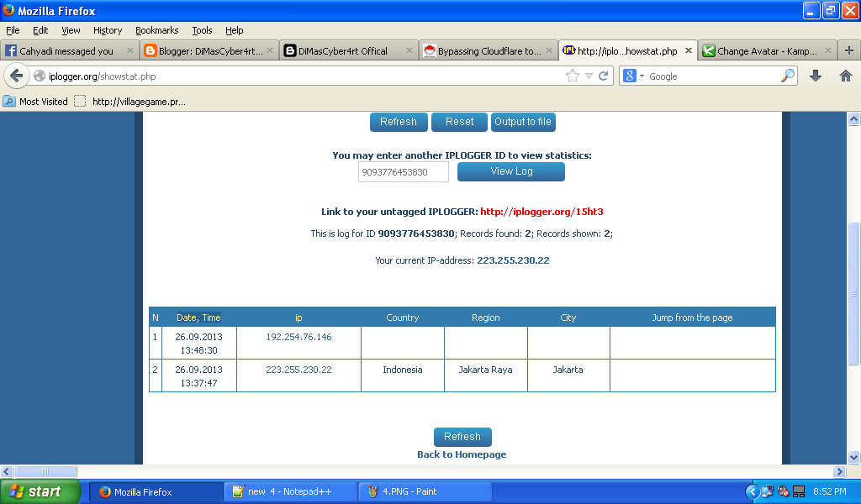Follow the 'Back to Homepage' link
The width and height of the screenshot is (861, 504).
pos(462,454)
